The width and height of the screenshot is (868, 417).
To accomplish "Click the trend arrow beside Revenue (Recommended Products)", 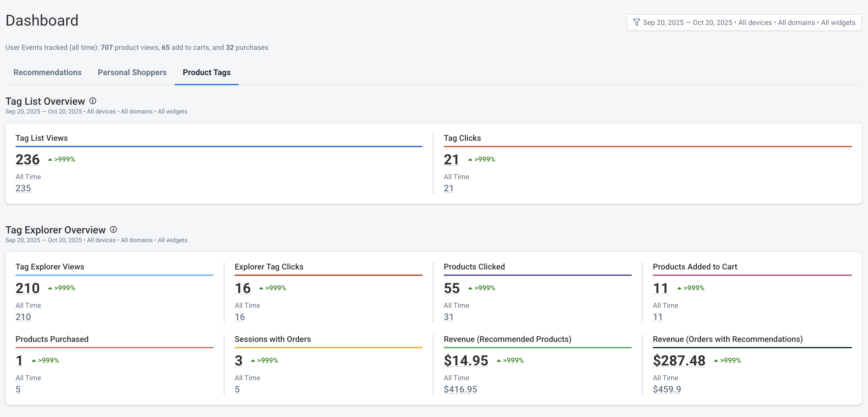I will click(x=499, y=360).
